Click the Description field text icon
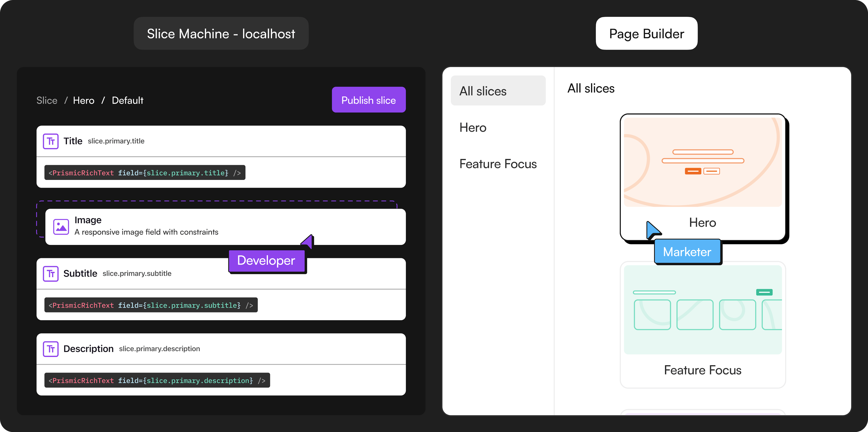Viewport: 868px width, 432px height. pyautogui.click(x=51, y=349)
